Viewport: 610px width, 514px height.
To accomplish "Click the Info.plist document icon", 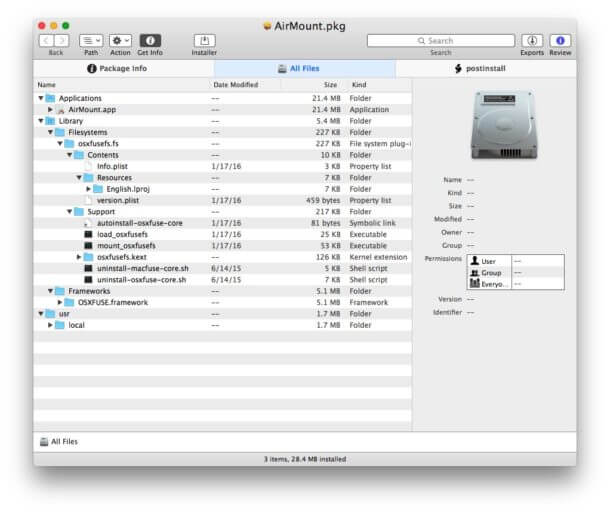I will (x=88, y=166).
